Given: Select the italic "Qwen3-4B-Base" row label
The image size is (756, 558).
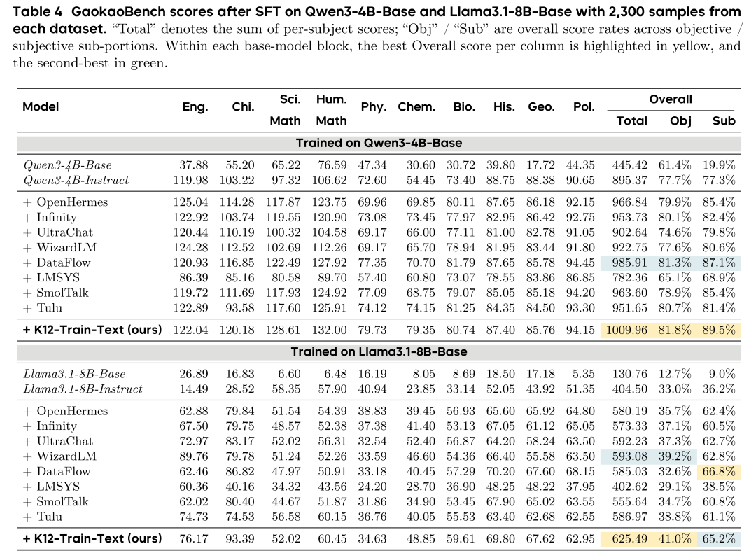Looking at the screenshot, I should click(x=67, y=165).
